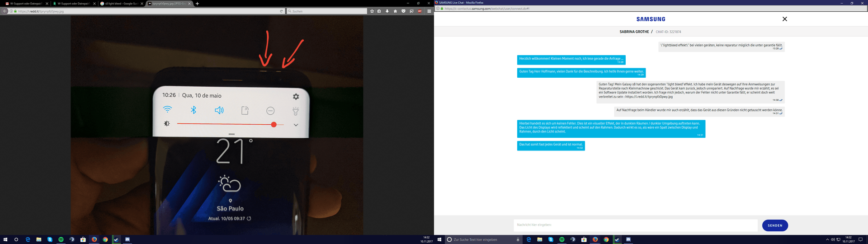Open the Adblock Plus extension icon
Image resolution: width=868 pixels, height=244 pixels.
[x=420, y=11]
